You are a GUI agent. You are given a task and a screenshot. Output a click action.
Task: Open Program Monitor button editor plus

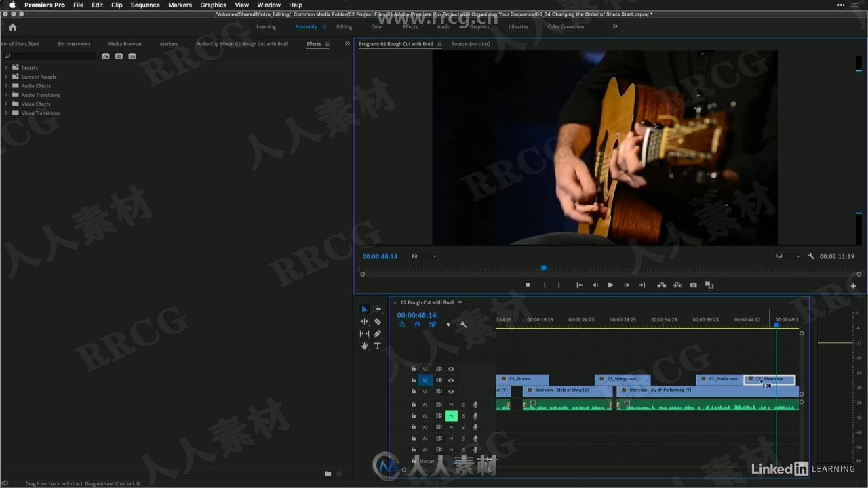point(853,286)
